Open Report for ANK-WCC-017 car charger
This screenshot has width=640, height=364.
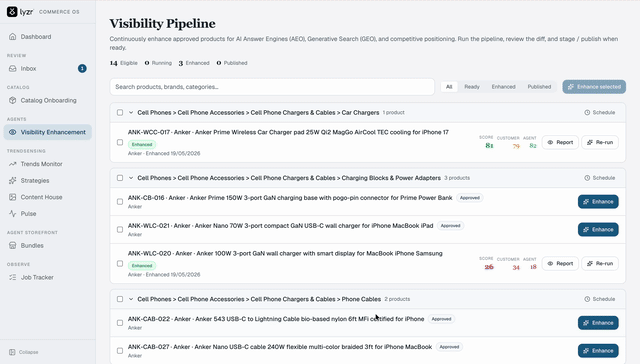[560, 142]
